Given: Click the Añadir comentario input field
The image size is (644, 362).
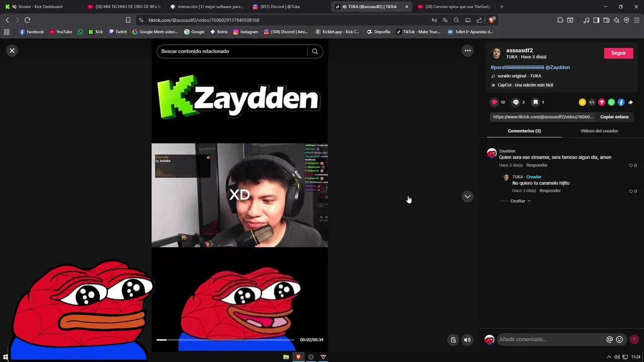Looking at the screenshot, I should (551, 339).
